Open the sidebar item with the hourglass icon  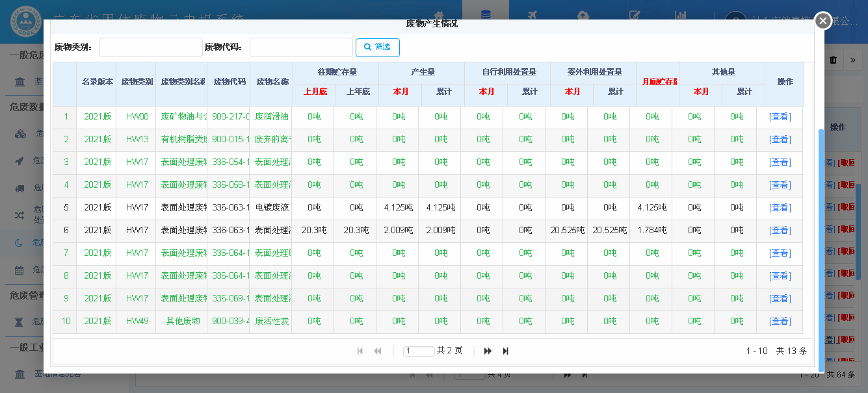pyautogui.click(x=20, y=322)
